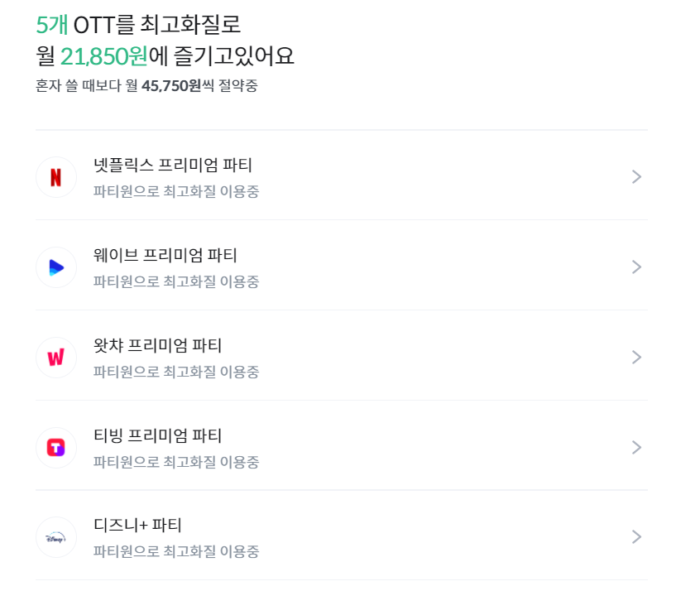This screenshot has height=591, width=700.
Task: Open the 티빙 프리미엄 파티 item
Action: pyautogui.click(x=161, y=436)
